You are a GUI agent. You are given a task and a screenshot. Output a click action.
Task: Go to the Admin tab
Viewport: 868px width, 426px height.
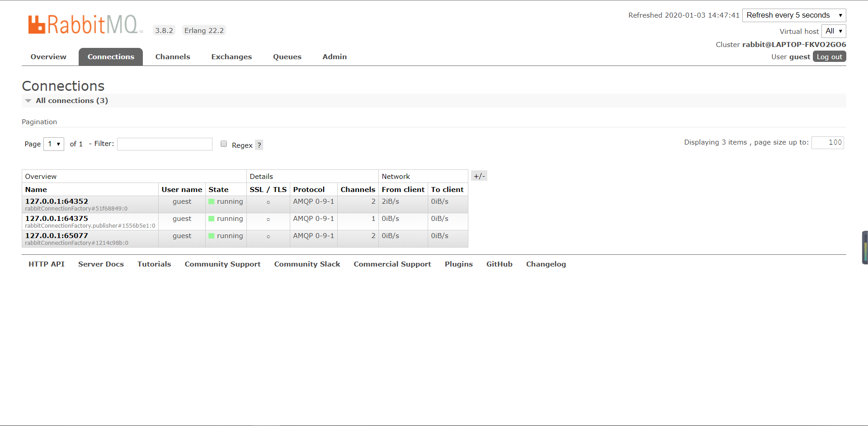(335, 57)
